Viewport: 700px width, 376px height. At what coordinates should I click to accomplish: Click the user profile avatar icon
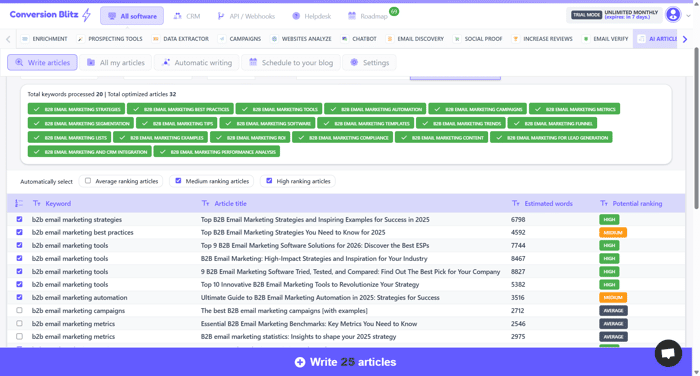[673, 15]
